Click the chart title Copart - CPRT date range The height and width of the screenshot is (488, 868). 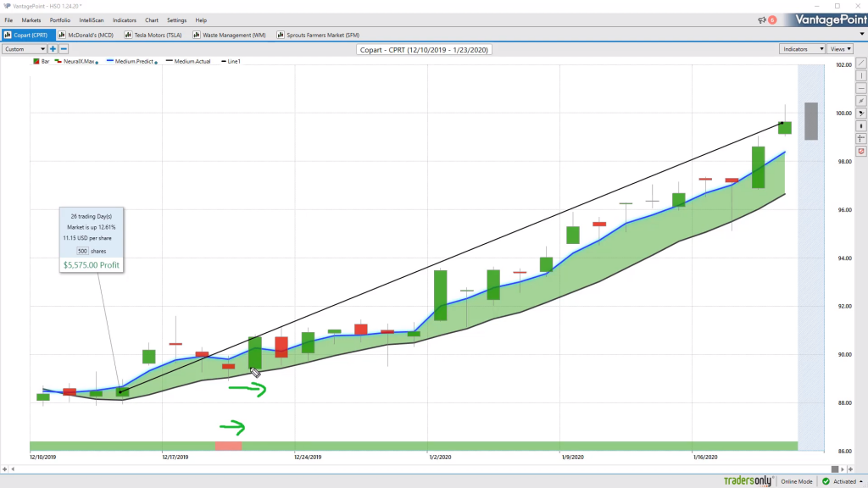(x=424, y=50)
